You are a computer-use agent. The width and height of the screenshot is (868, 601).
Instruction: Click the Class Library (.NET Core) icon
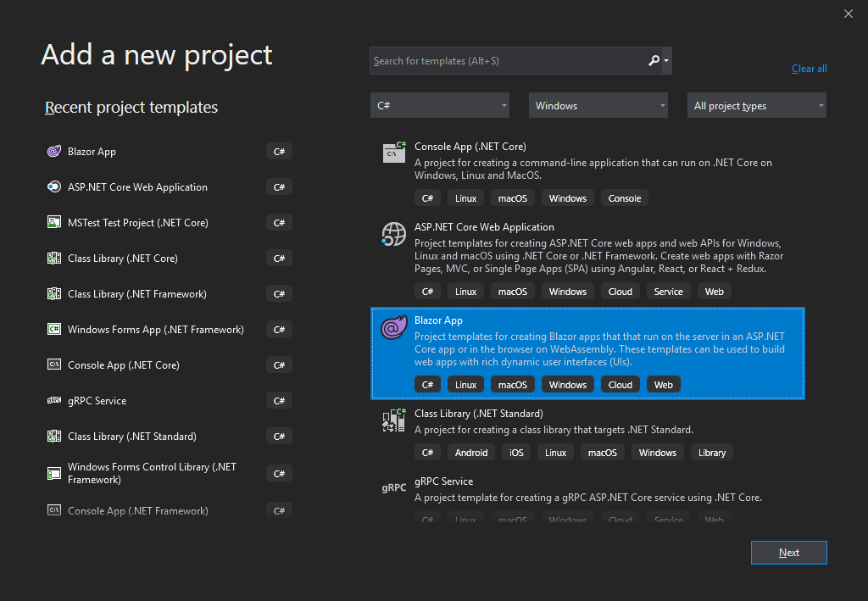click(x=54, y=258)
